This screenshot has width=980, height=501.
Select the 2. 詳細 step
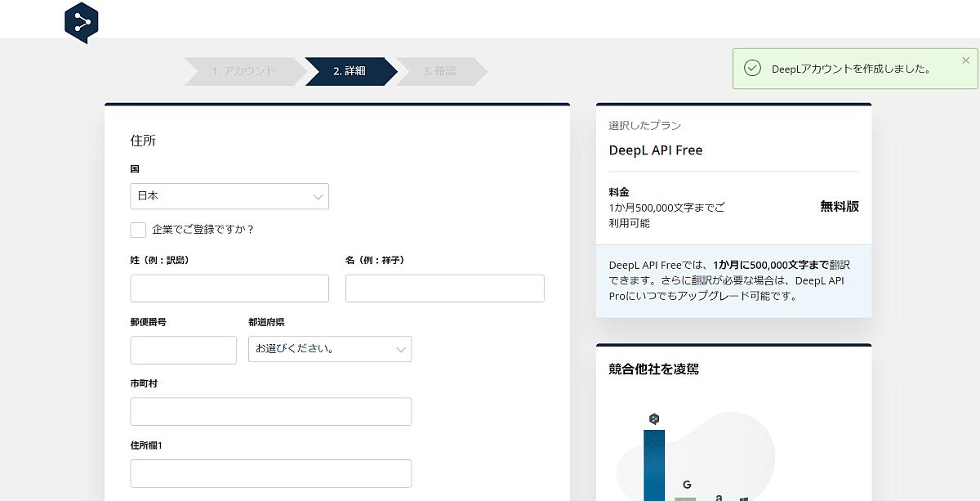[x=350, y=71]
